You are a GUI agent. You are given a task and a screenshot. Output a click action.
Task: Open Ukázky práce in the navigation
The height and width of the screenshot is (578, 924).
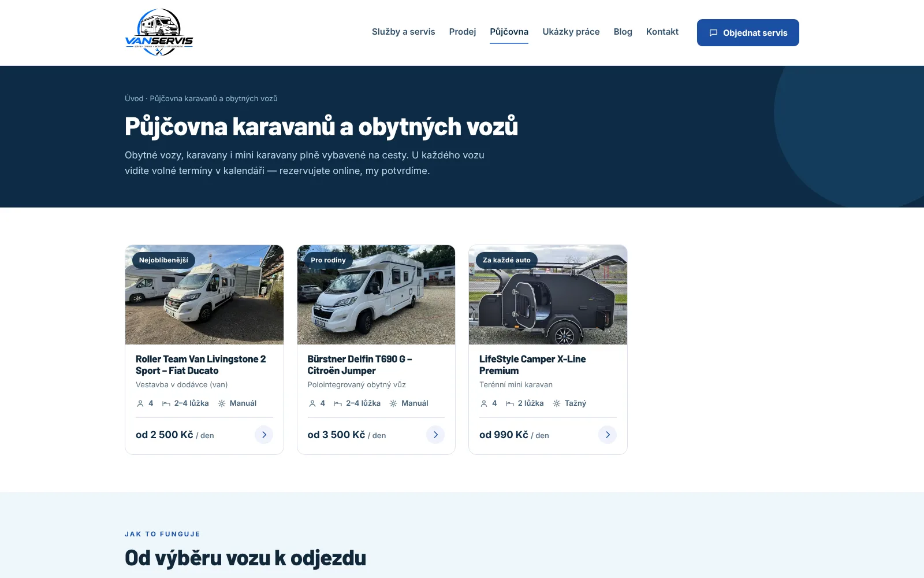[571, 32]
